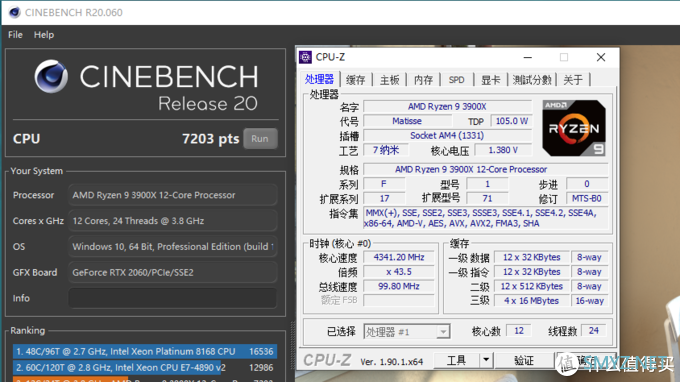Open the 关于 tab in CPU-Z
The image size is (680, 382).
point(573,80)
